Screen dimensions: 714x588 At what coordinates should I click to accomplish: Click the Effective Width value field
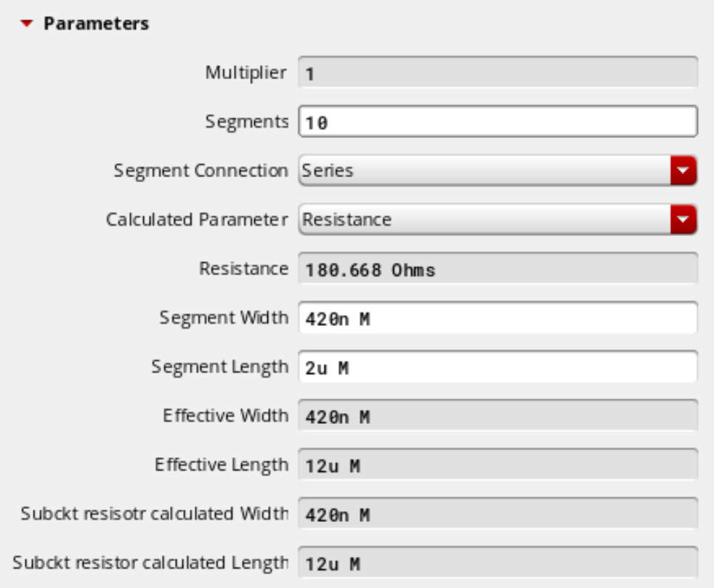[x=498, y=415]
